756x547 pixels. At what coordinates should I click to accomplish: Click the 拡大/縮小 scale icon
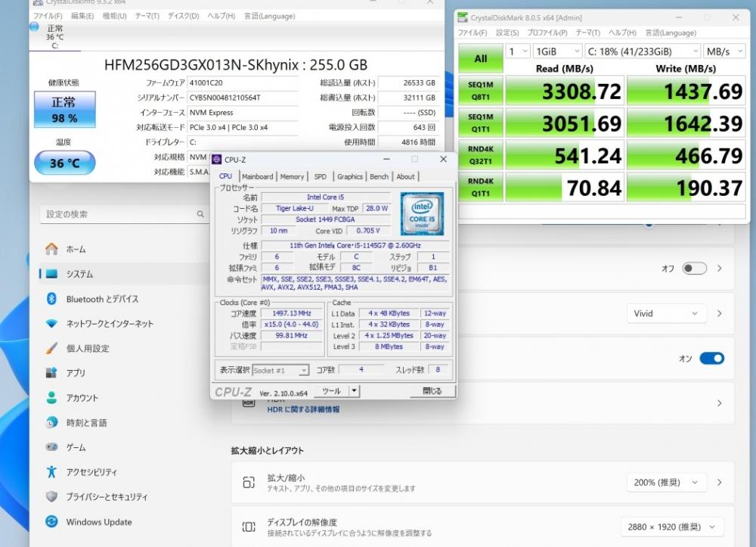tap(249, 483)
